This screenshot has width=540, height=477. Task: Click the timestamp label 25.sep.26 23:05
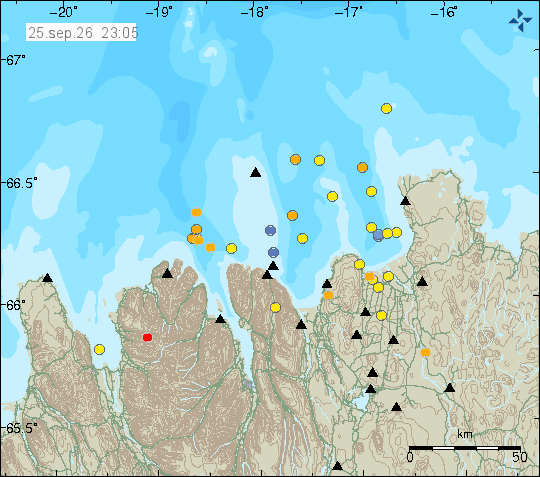(81, 33)
